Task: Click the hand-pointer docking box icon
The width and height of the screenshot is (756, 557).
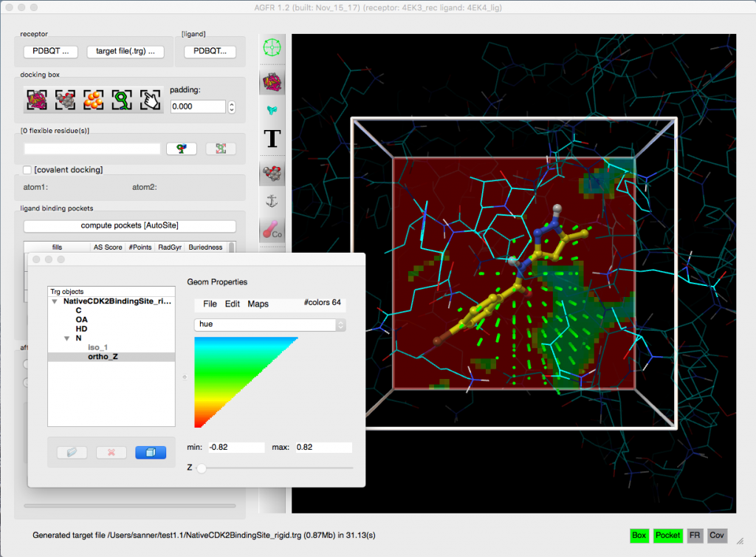Action: (x=151, y=100)
